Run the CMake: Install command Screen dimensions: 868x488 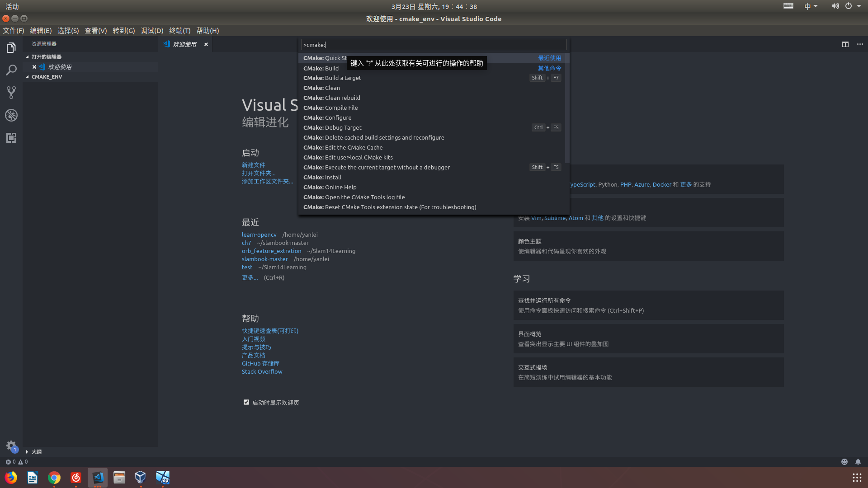tap(432, 177)
